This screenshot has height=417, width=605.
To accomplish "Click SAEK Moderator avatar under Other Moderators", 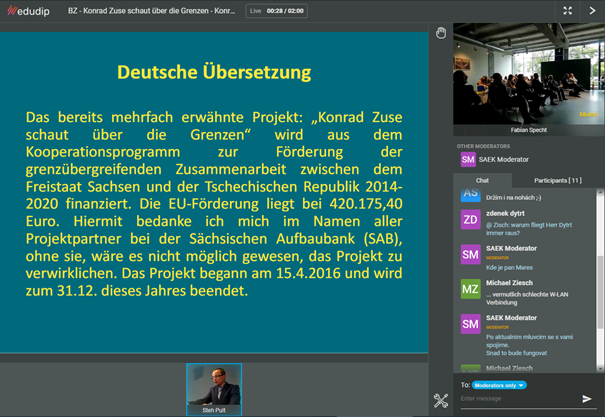I will [468, 159].
